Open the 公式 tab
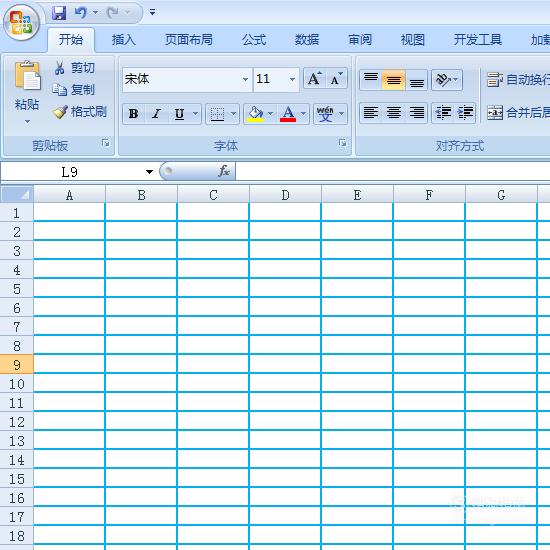 pos(254,39)
